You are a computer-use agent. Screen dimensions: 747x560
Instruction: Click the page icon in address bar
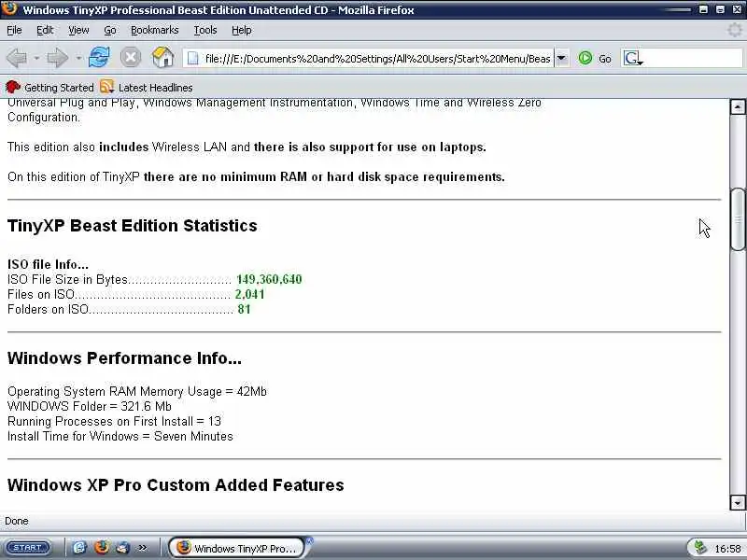(193, 59)
